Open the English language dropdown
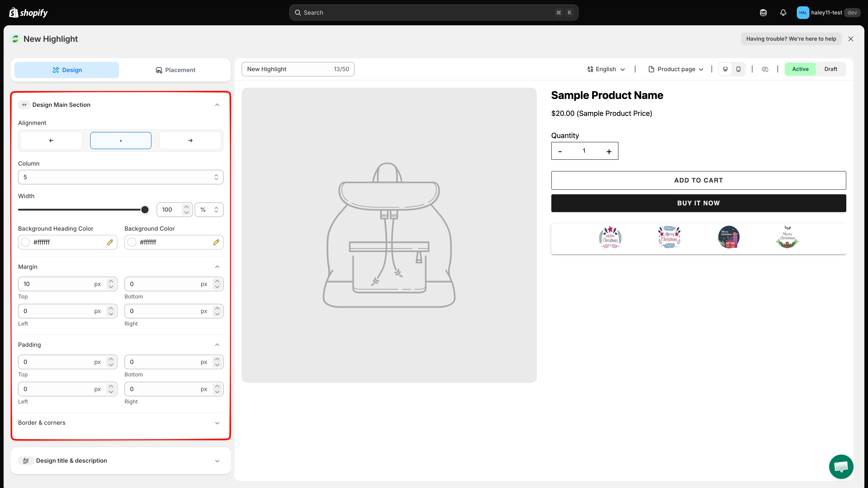The height and width of the screenshot is (488, 868). (x=606, y=69)
